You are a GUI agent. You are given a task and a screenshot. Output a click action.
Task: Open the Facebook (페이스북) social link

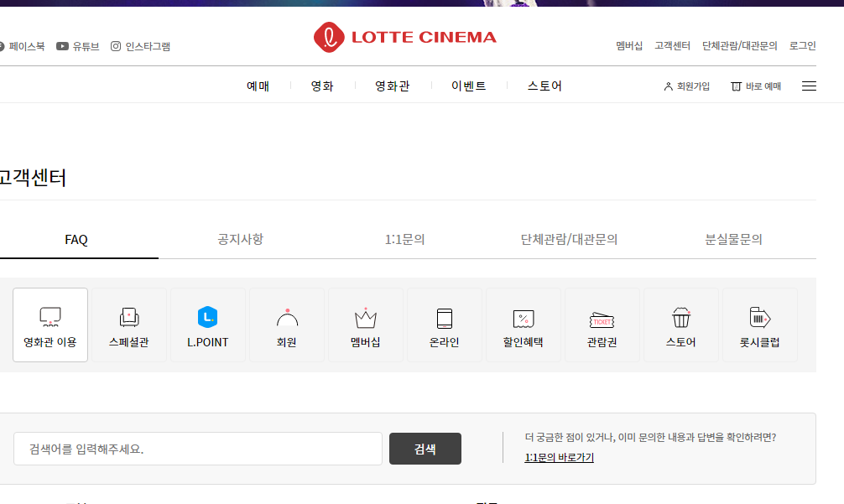[22, 46]
